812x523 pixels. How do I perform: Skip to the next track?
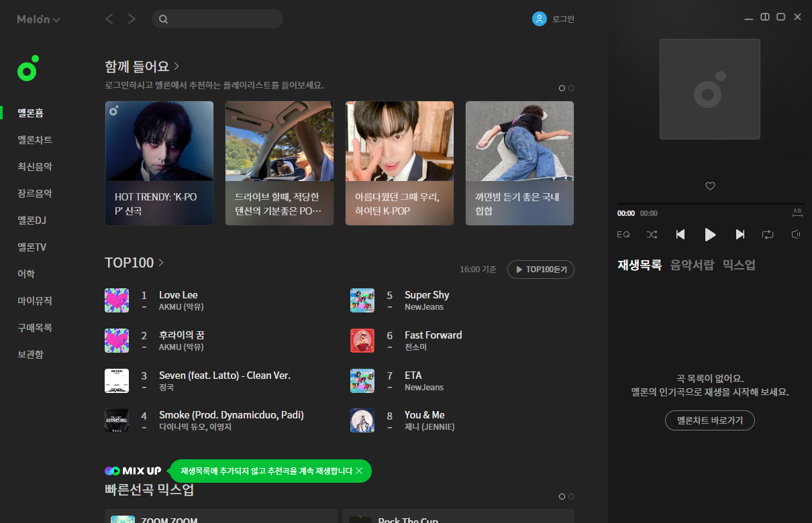pyautogui.click(x=740, y=234)
